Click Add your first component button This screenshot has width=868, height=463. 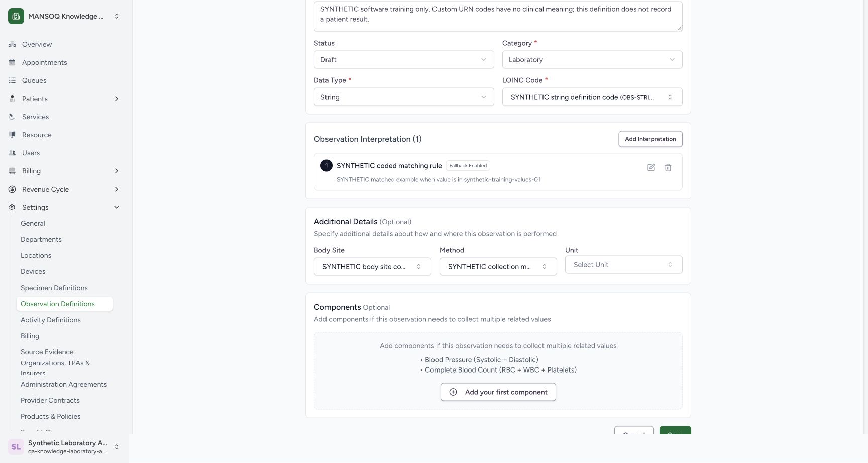[x=498, y=392]
